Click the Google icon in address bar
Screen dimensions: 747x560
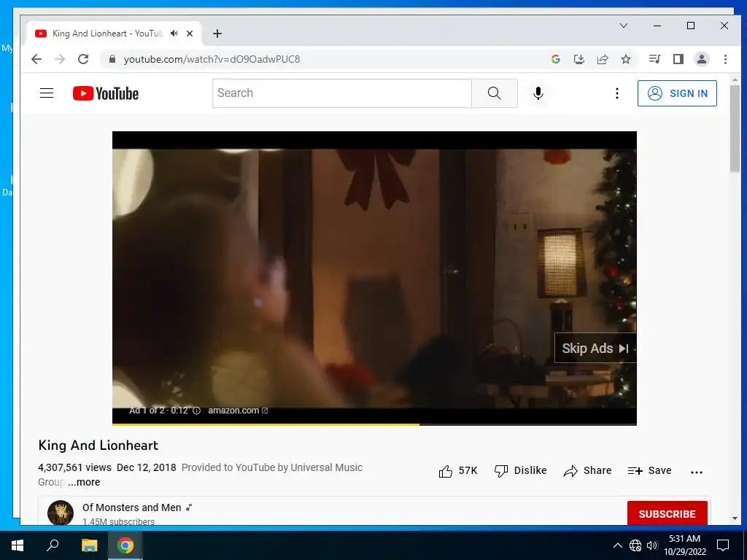pos(555,59)
